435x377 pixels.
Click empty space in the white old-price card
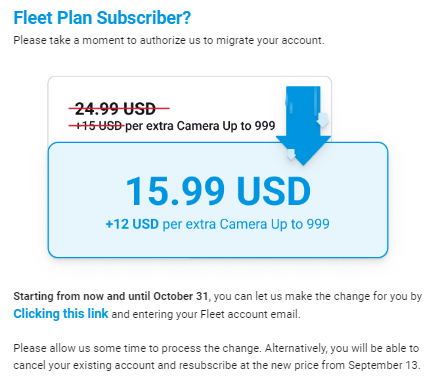(187, 90)
